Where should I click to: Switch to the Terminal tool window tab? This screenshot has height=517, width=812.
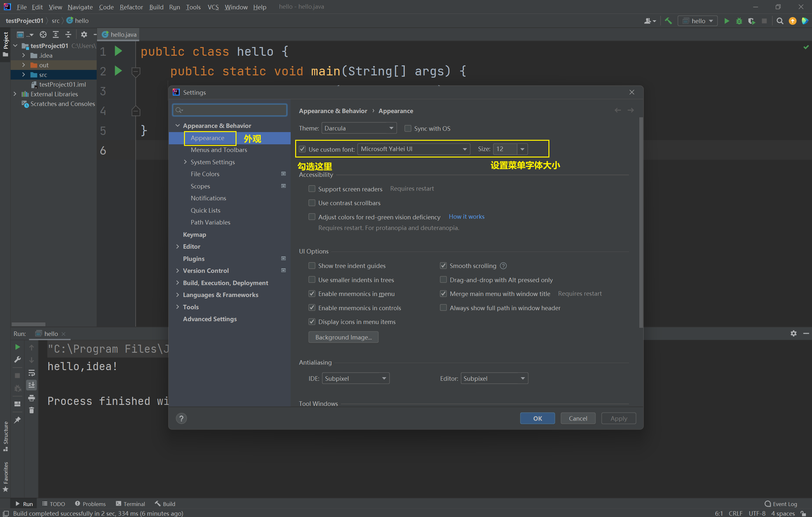pos(130,503)
